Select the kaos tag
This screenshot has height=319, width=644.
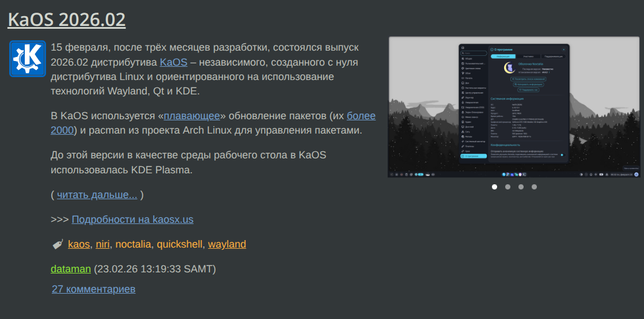[x=79, y=244]
